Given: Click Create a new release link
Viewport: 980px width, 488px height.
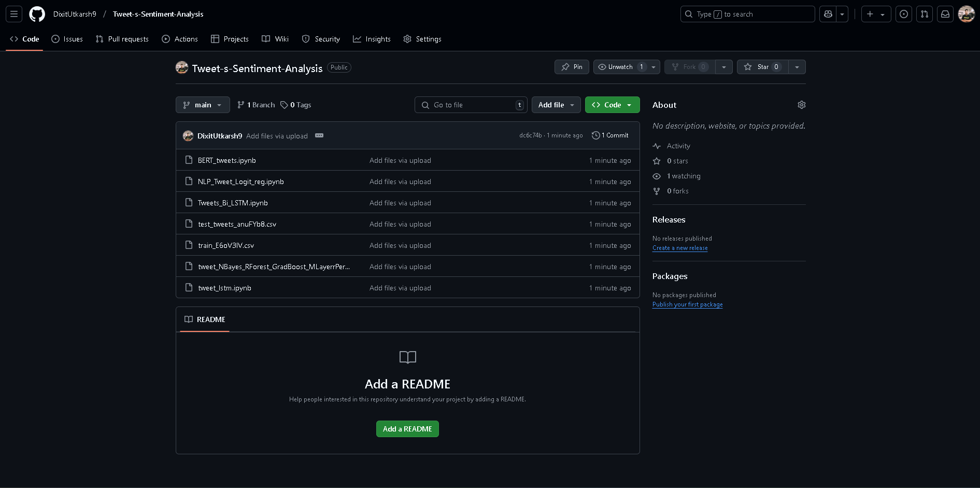Looking at the screenshot, I should (x=680, y=248).
